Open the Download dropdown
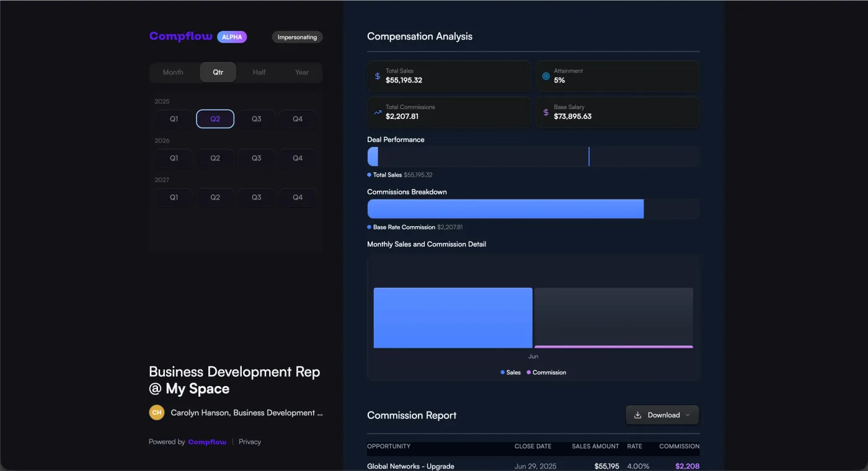868x471 pixels. tap(662, 415)
